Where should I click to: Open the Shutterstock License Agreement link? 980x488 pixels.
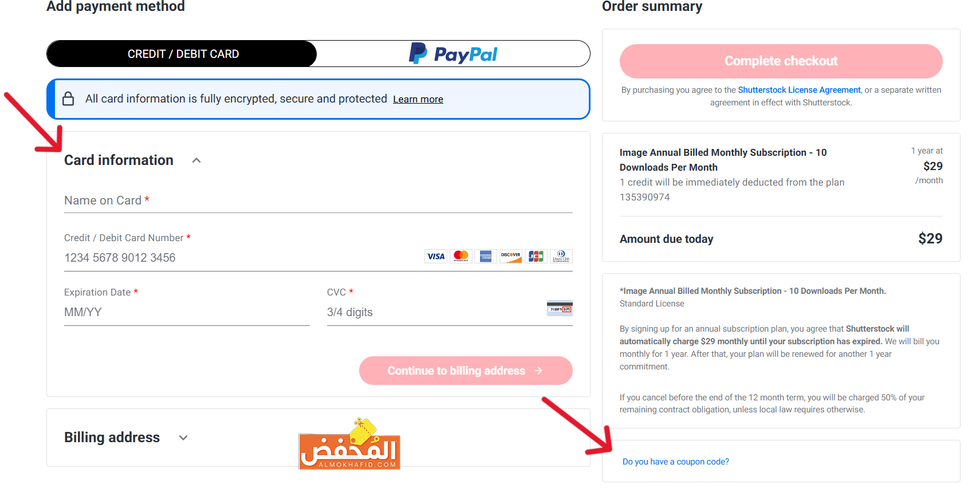[x=799, y=90]
